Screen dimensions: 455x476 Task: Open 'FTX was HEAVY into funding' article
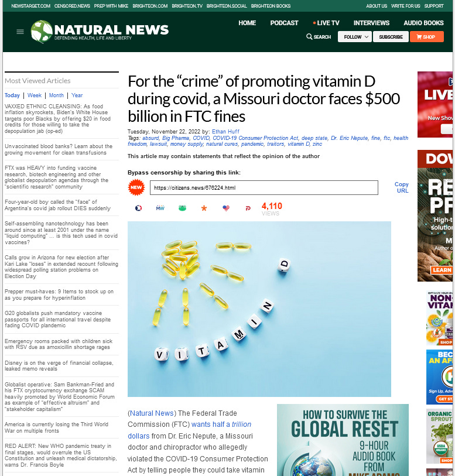coord(56,177)
